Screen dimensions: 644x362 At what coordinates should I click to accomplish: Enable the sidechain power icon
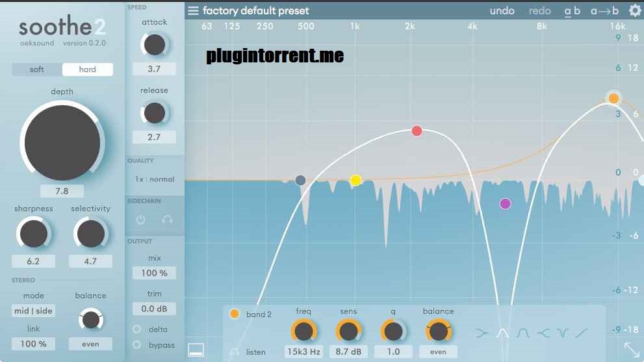140,220
